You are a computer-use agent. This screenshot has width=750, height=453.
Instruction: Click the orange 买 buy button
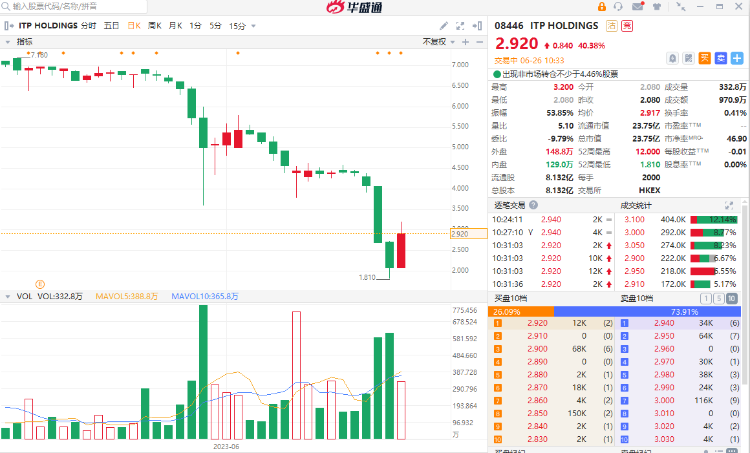click(x=705, y=58)
